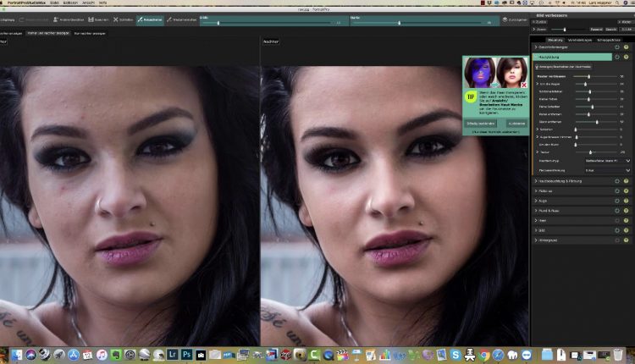
Task: Open help icon for Hintergrund section
Action: (626, 240)
